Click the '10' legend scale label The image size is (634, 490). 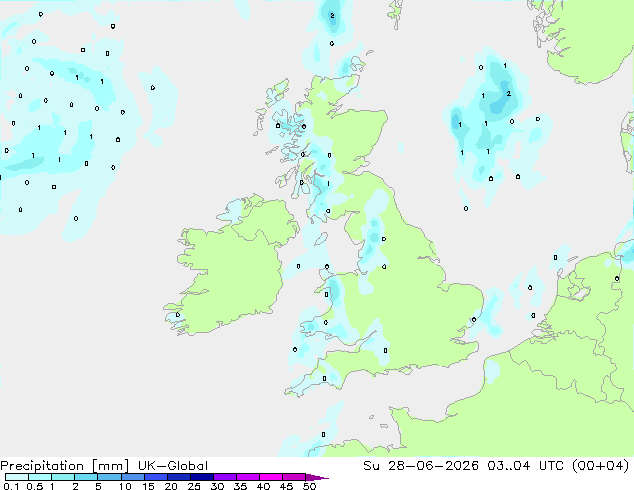[125, 486]
